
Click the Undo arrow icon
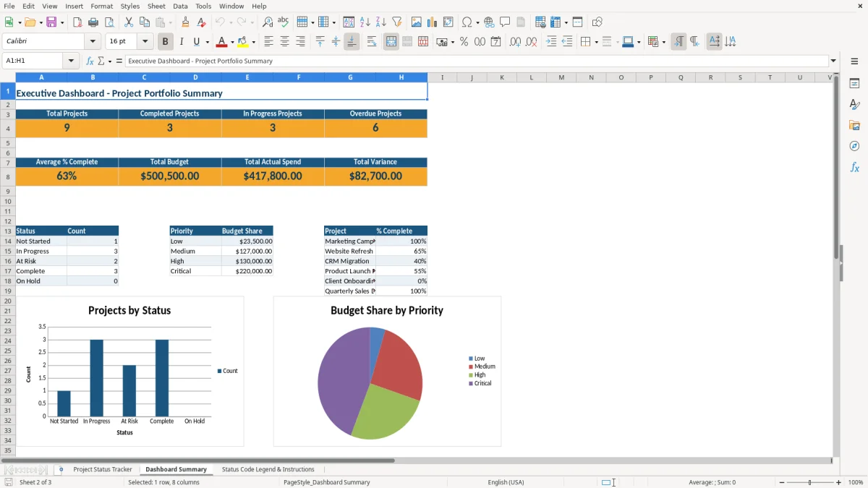pyautogui.click(x=220, y=22)
